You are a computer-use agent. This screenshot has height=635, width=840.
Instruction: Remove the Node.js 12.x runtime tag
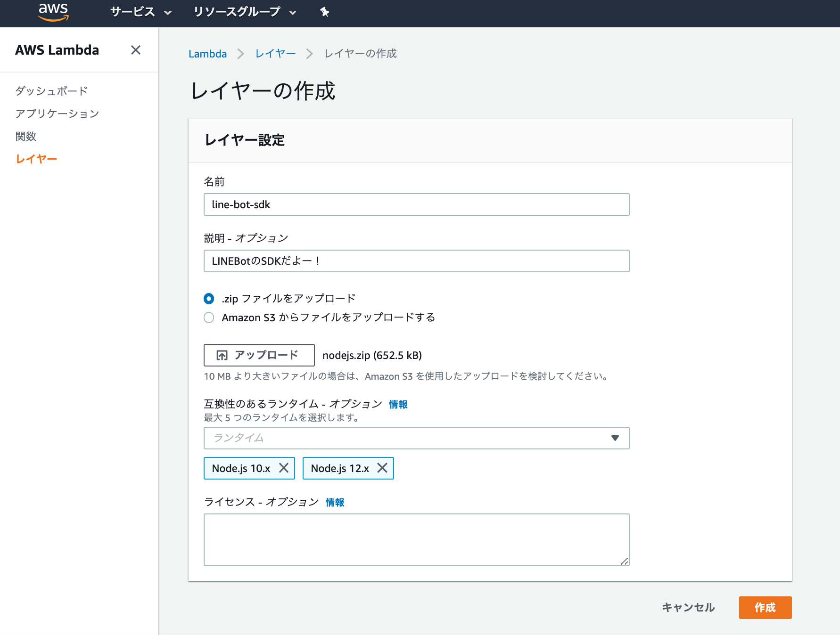[383, 468]
